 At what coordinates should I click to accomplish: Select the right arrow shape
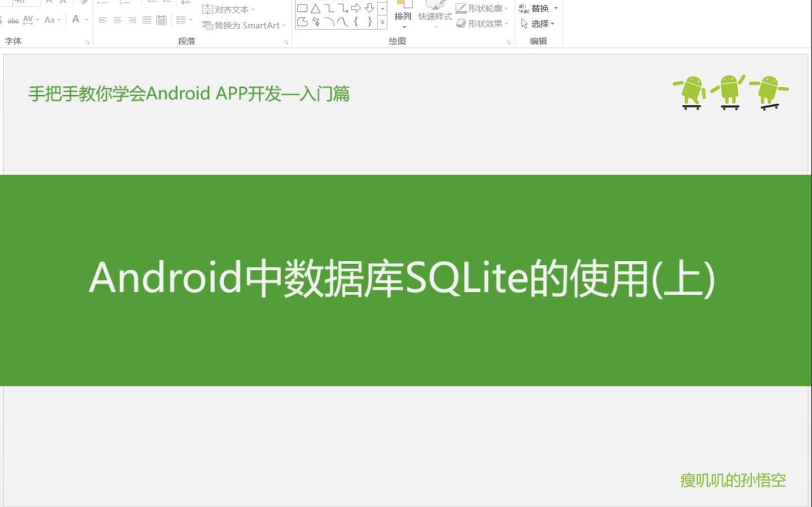(356, 8)
